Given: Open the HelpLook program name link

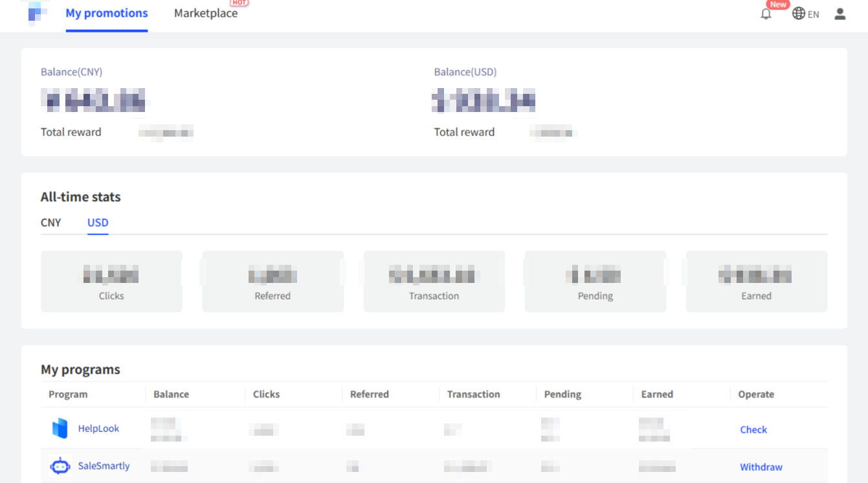Looking at the screenshot, I should [x=98, y=429].
